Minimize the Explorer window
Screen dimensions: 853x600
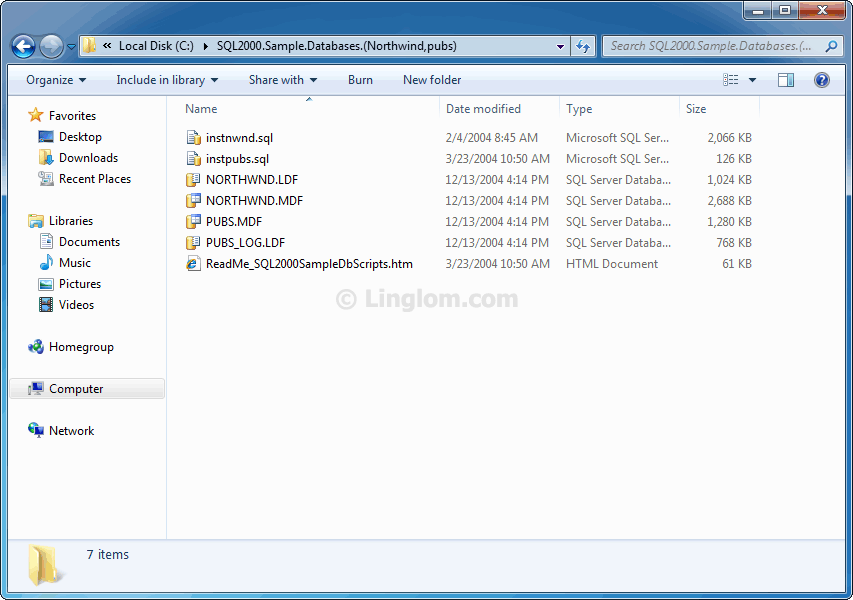click(759, 10)
